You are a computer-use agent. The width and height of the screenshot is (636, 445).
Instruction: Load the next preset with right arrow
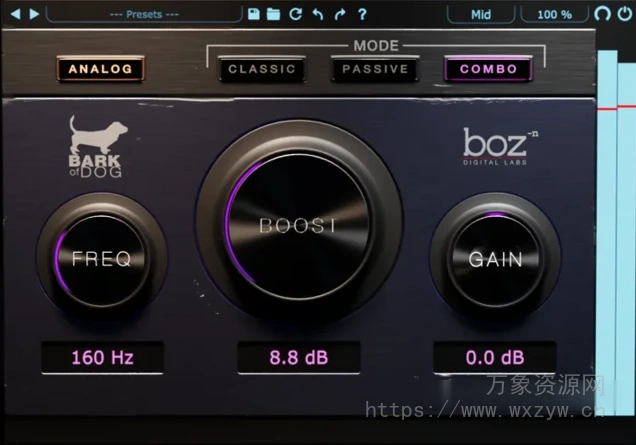[34, 14]
